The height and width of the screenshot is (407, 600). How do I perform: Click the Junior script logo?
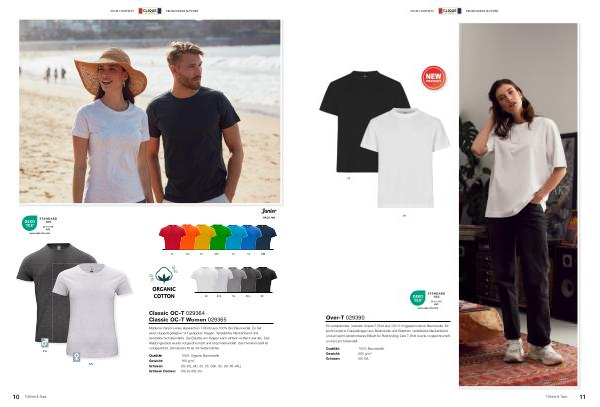click(x=269, y=211)
